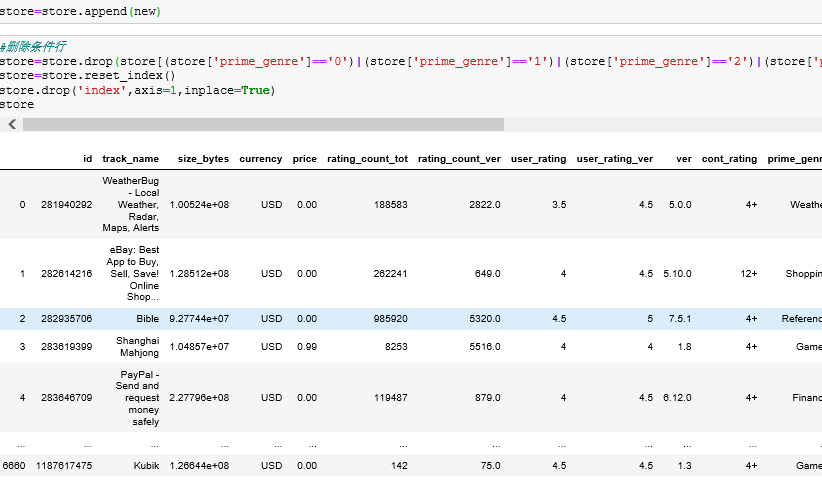822x482 pixels.
Task: Click the row index 0
Action: coord(22,205)
